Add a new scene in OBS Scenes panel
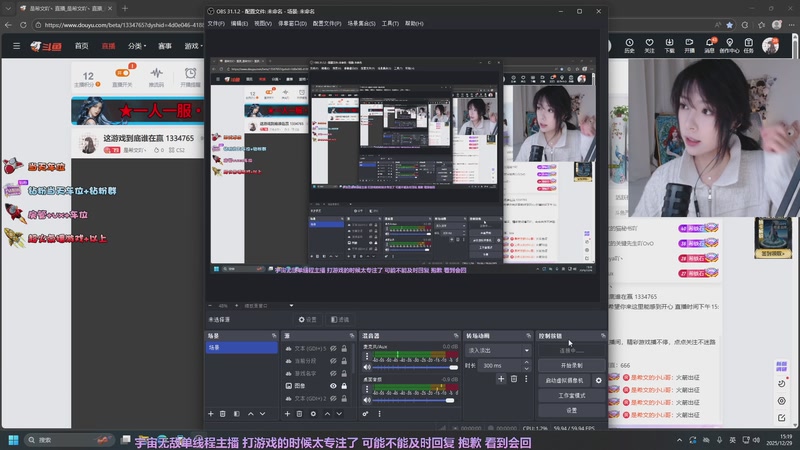Viewport: 800px width, 450px height. coord(211,414)
